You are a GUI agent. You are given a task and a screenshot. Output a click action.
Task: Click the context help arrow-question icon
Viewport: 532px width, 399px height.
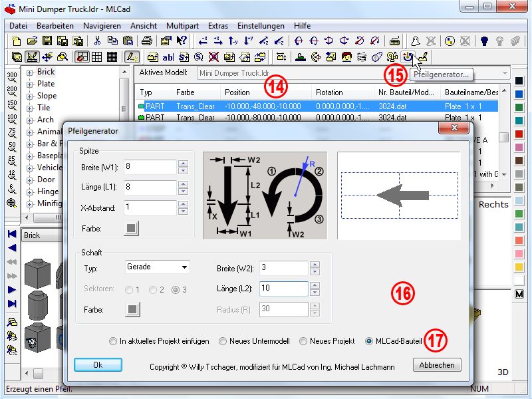pos(182,41)
